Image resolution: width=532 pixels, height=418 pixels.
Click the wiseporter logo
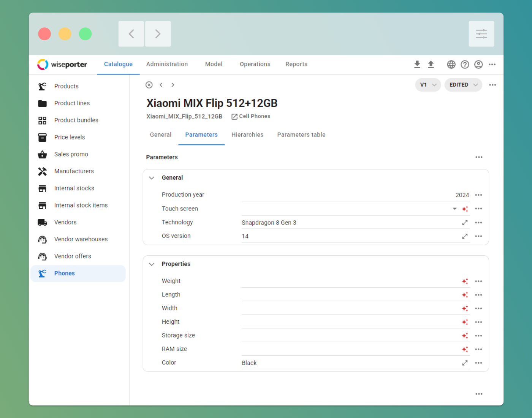pyautogui.click(x=62, y=65)
